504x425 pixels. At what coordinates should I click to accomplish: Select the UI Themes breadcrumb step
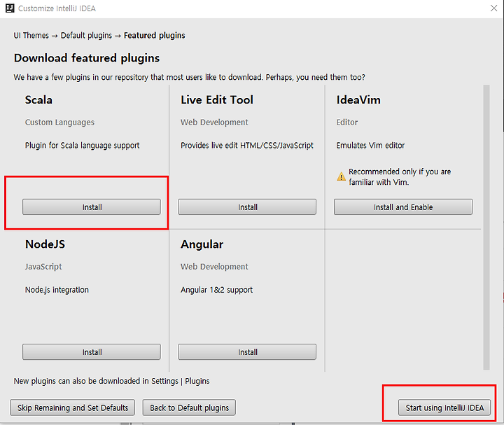[31, 36]
